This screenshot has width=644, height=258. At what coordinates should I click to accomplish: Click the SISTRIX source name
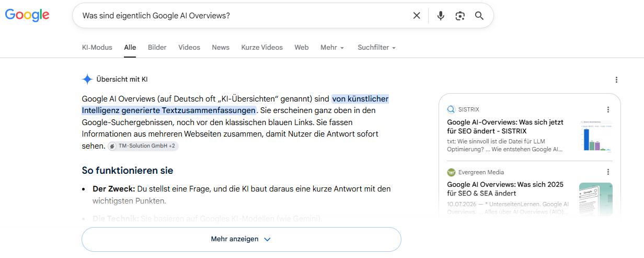coord(468,109)
